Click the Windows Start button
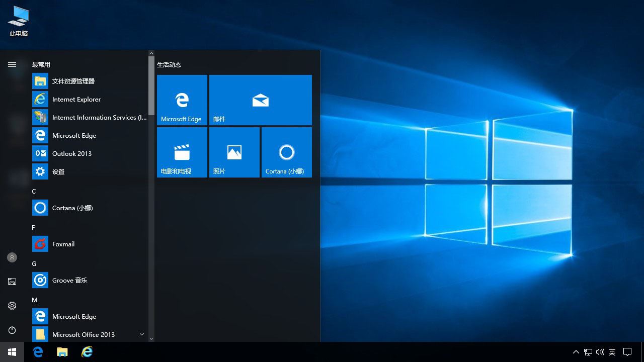 (12, 352)
